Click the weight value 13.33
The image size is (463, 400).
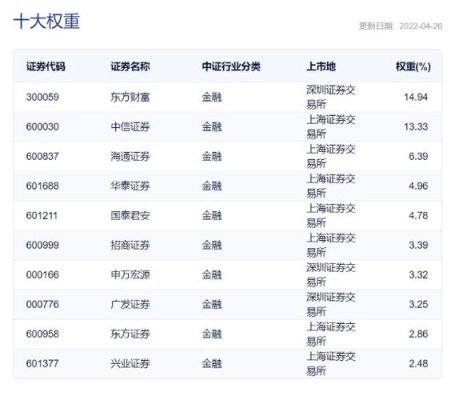click(x=416, y=127)
